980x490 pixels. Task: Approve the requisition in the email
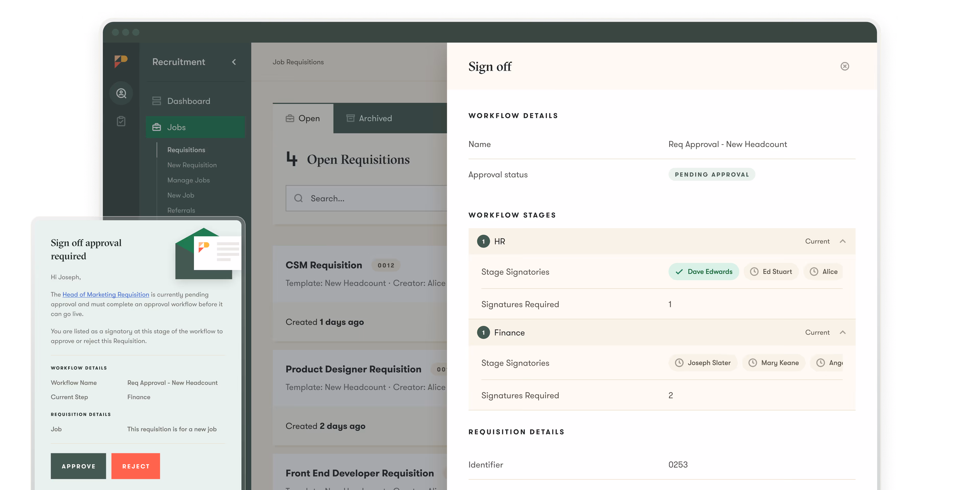tap(78, 466)
